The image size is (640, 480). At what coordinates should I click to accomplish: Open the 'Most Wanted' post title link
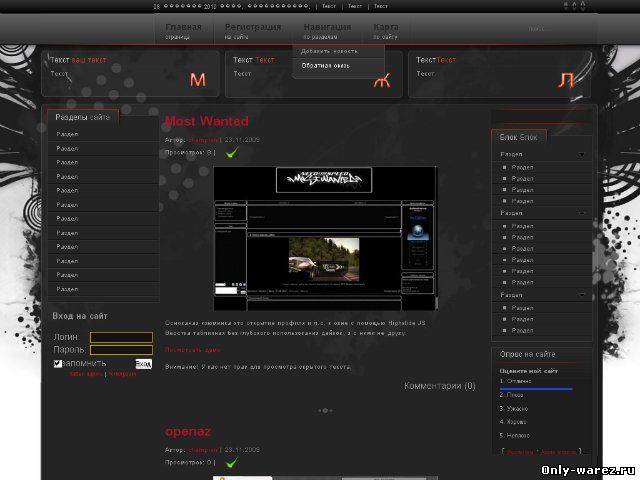pyautogui.click(x=206, y=121)
